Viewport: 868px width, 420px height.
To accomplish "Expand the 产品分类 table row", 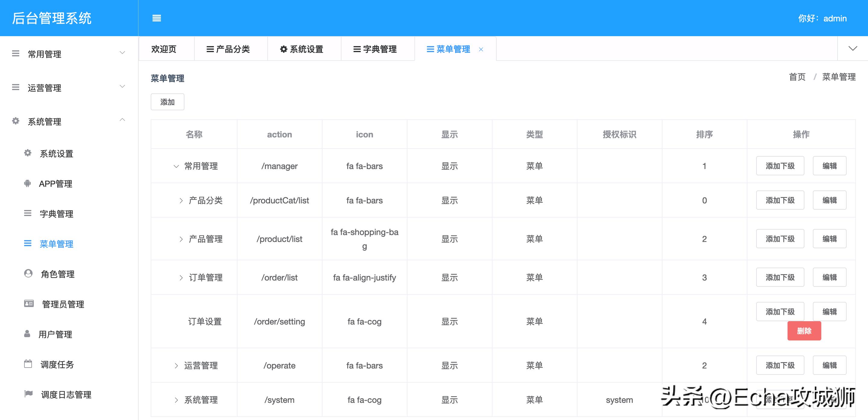I will click(181, 200).
